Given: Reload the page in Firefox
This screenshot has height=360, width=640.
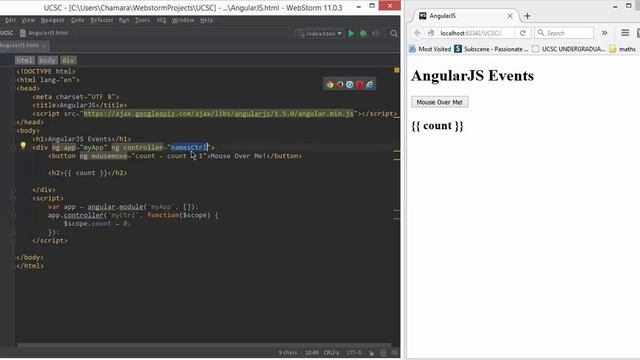Looking at the screenshot, I should (x=523, y=33).
